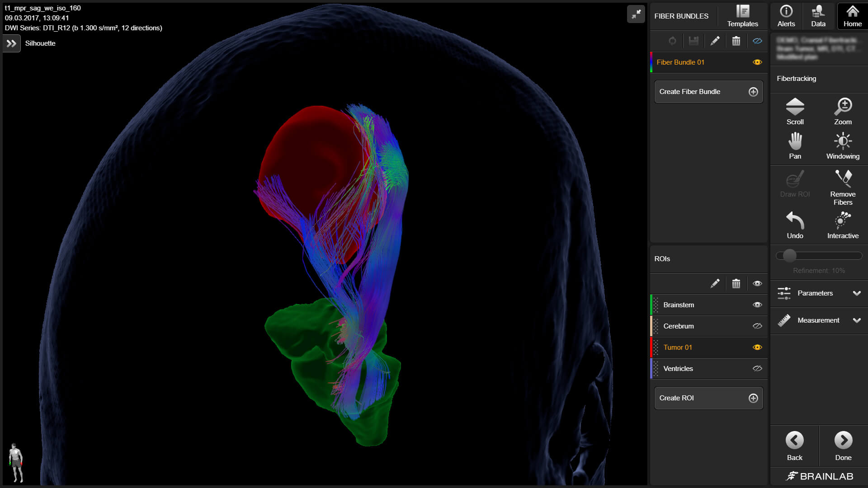
Task: Hide the Brainstem ROI
Action: (x=758, y=305)
